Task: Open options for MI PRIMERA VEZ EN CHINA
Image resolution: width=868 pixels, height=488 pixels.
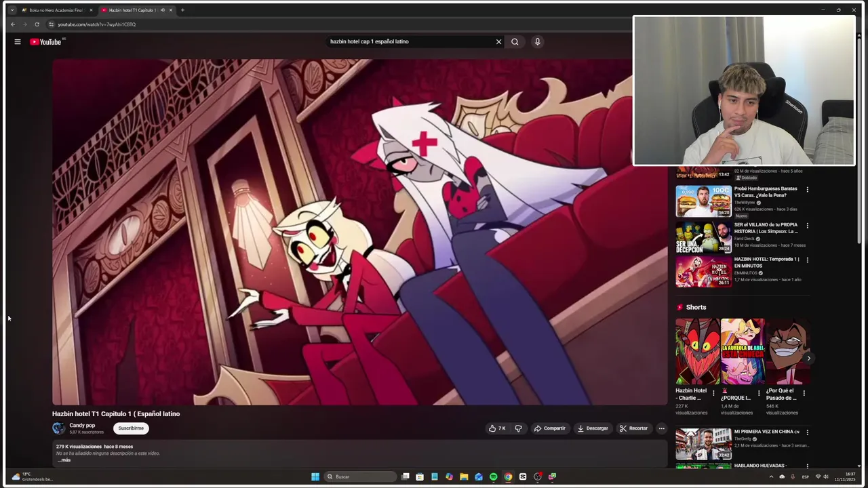Action: (807, 432)
